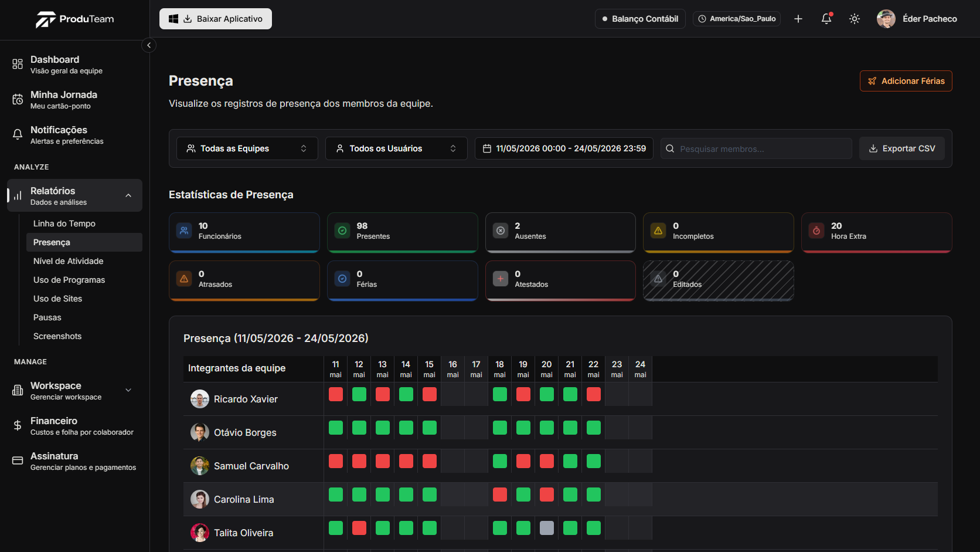Open Minha Jornada page

74,99
